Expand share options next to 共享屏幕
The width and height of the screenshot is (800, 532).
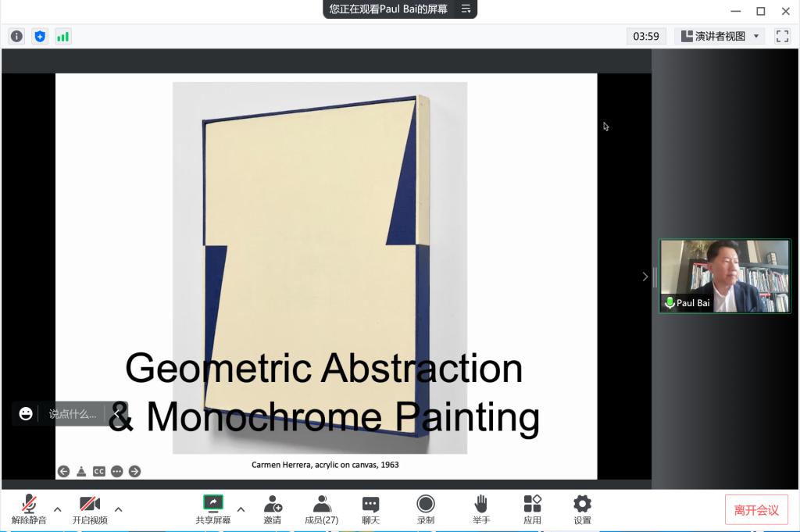(x=241, y=509)
